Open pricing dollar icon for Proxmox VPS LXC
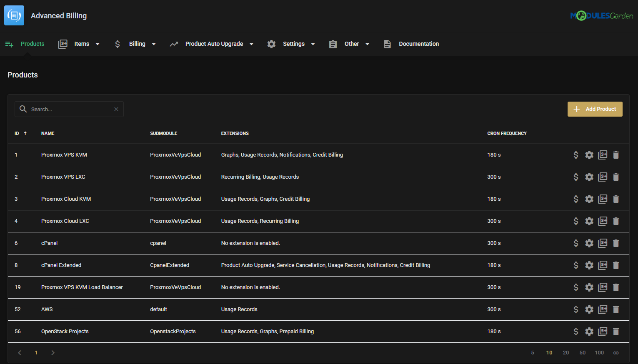 [576, 177]
